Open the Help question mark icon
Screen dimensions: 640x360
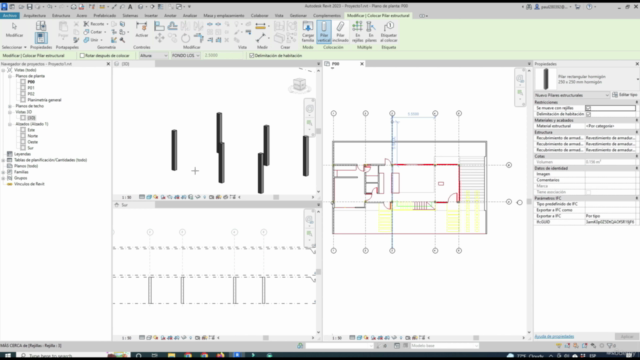point(589,7)
